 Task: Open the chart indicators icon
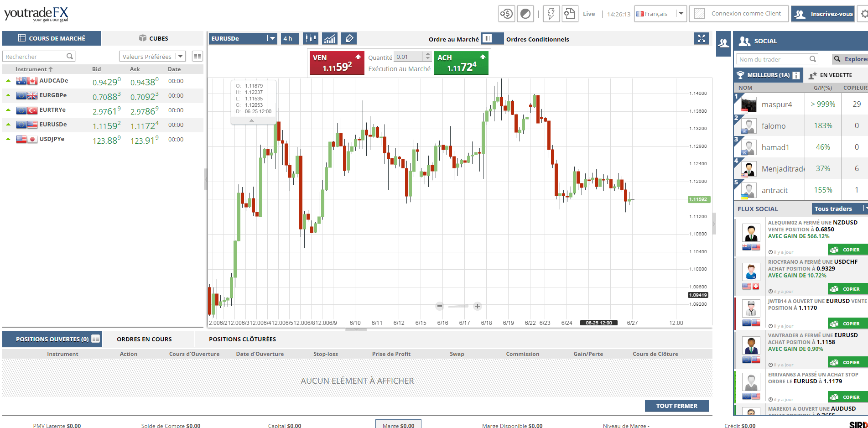click(330, 38)
